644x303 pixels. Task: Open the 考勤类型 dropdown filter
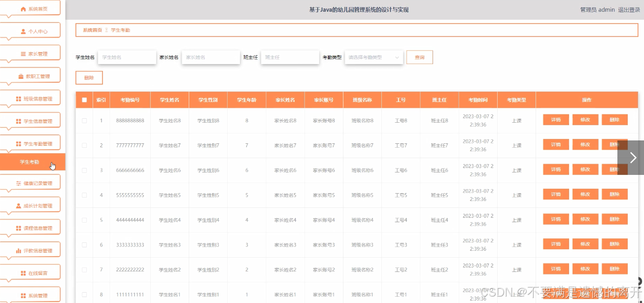(373, 57)
